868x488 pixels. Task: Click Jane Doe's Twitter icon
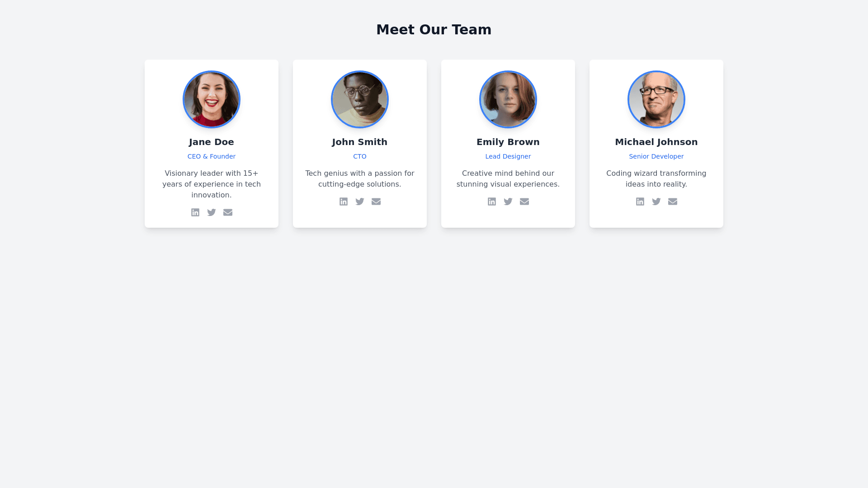(x=212, y=212)
